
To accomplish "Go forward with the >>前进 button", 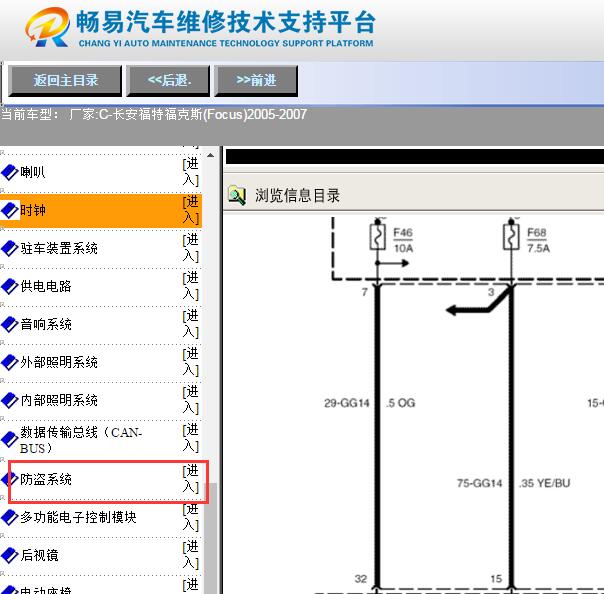I will (x=256, y=81).
